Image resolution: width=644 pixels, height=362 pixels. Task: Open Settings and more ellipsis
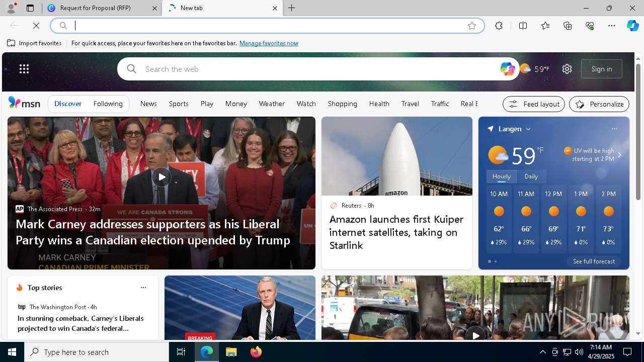[612, 26]
